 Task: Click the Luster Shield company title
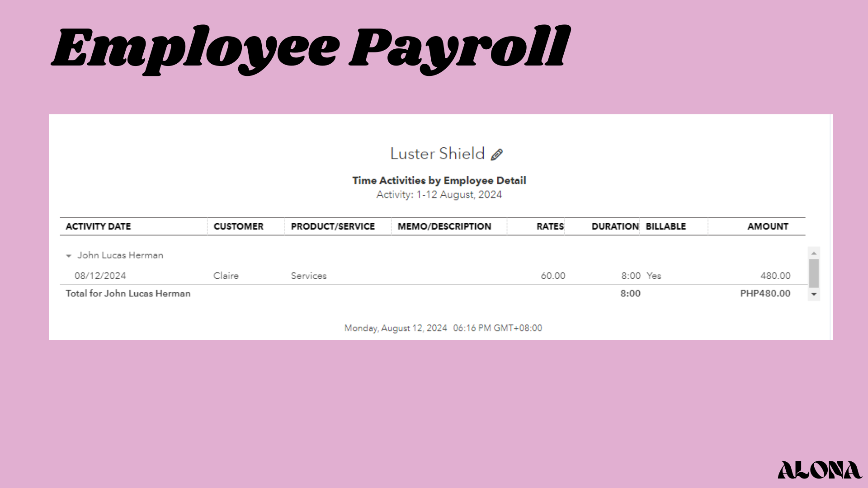pyautogui.click(x=437, y=154)
